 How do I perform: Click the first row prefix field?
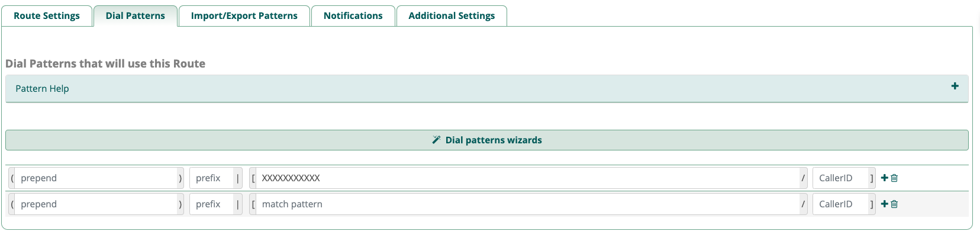[x=211, y=178]
